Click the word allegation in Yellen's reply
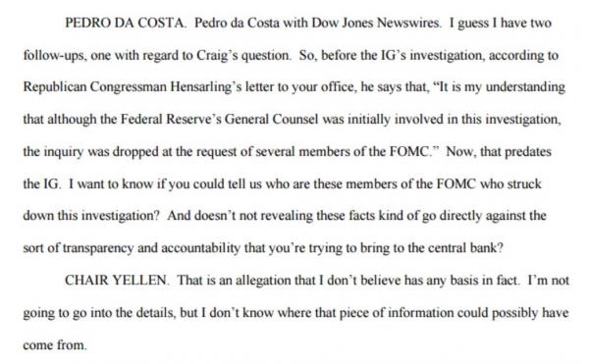The width and height of the screenshot is (589, 364). coord(263,281)
